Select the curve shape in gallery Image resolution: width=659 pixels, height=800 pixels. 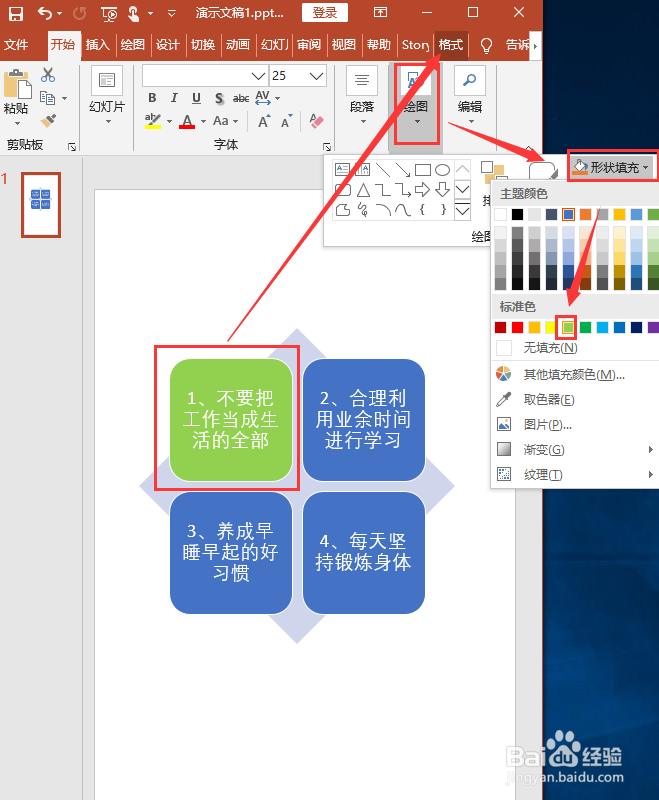click(x=402, y=210)
